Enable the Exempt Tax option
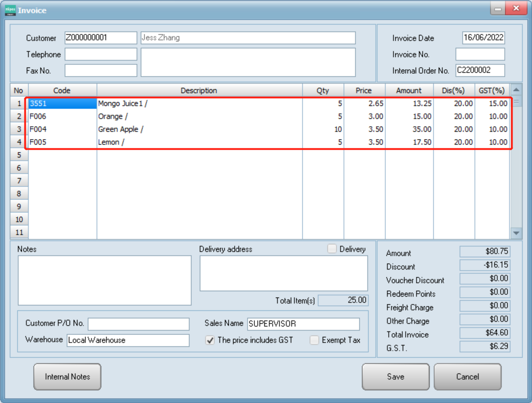This screenshot has height=403, width=532. tap(314, 340)
